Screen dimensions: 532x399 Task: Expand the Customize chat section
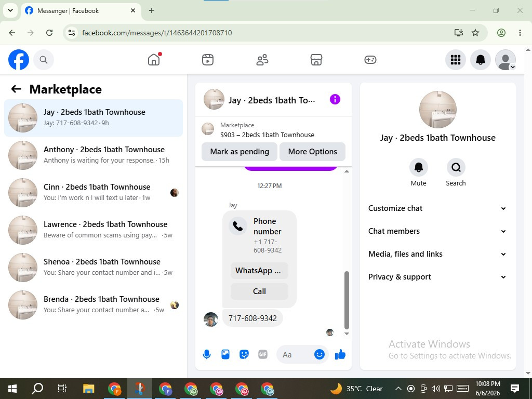(x=437, y=208)
